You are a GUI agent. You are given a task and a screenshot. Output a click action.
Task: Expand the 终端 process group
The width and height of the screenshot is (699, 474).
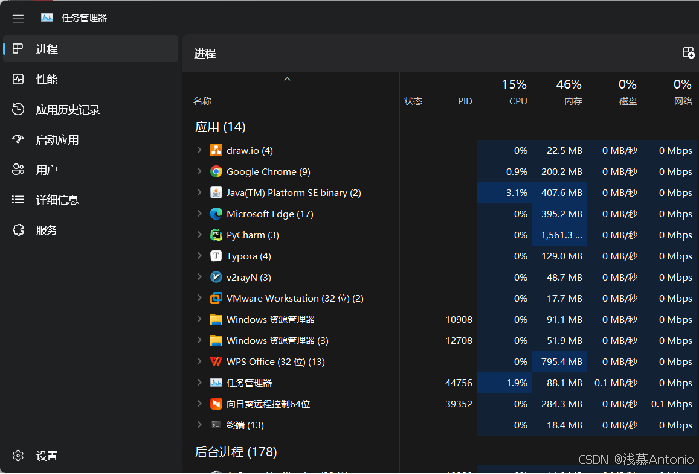point(200,425)
